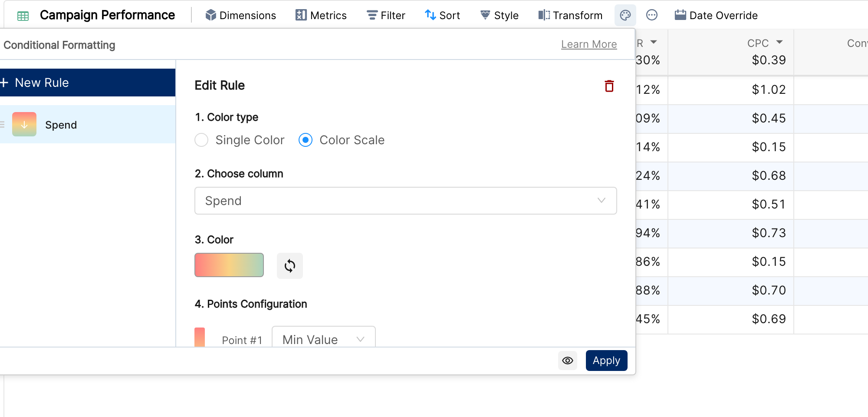The width and height of the screenshot is (868, 417).
Task: Open the Spend column dropdown
Action: click(x=405, y=201)
